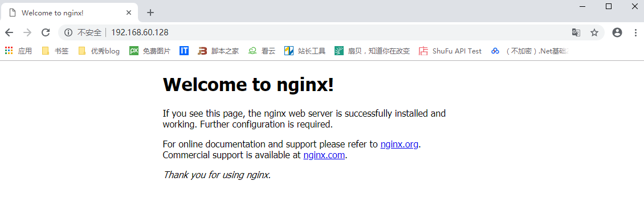Open a new tab with plus button
The width and height of the screenshot is (644, 214).
coord(150,13)
